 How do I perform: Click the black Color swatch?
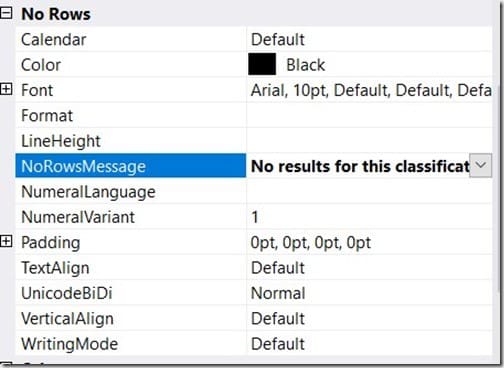click(x=262, y=64)
